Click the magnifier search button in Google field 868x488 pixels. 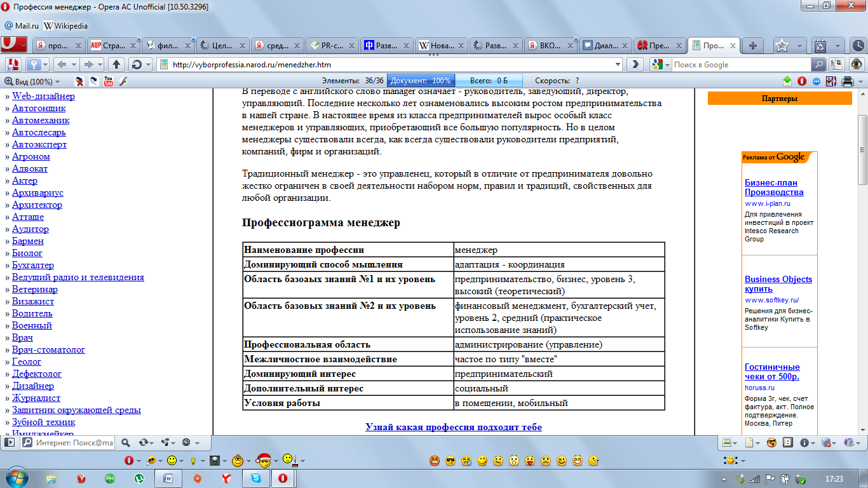(x=819, y=64)
